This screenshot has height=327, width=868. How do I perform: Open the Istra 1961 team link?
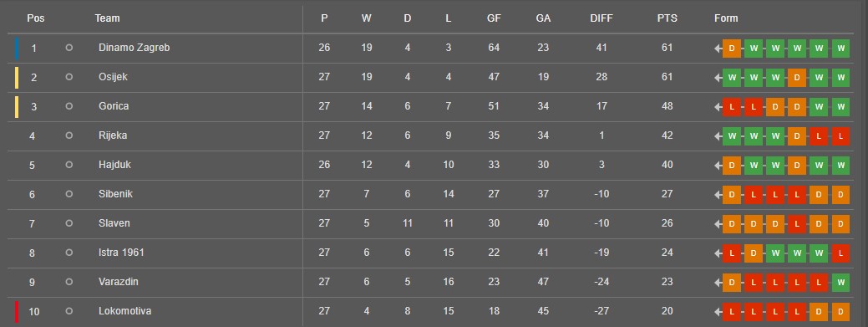pos(121,253)
